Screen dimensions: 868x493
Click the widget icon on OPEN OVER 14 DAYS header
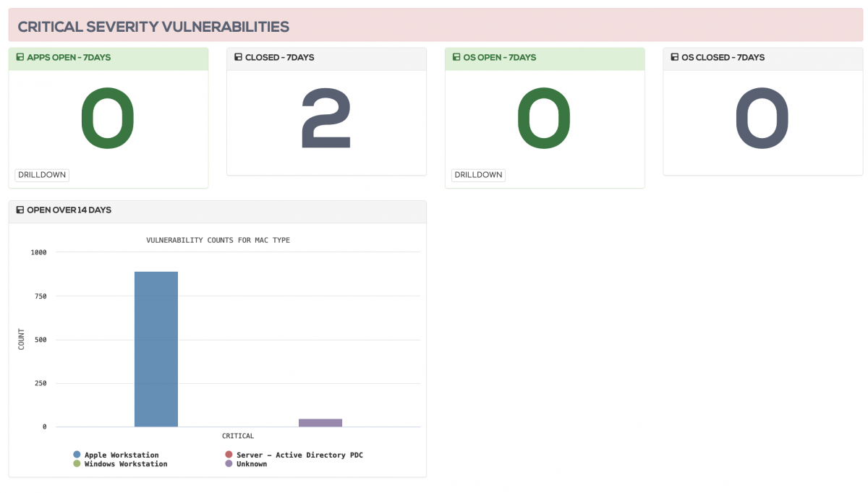tap(21, 210)
